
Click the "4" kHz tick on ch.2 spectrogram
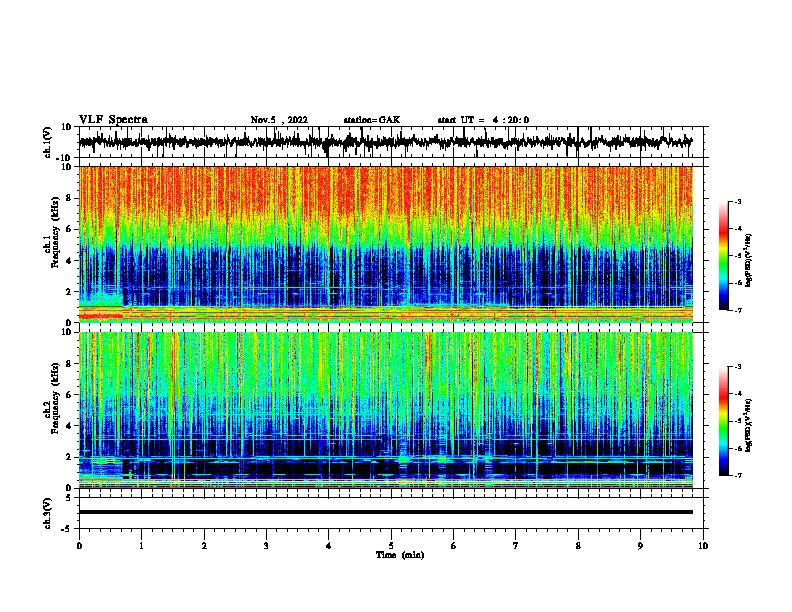click(69, 426)
